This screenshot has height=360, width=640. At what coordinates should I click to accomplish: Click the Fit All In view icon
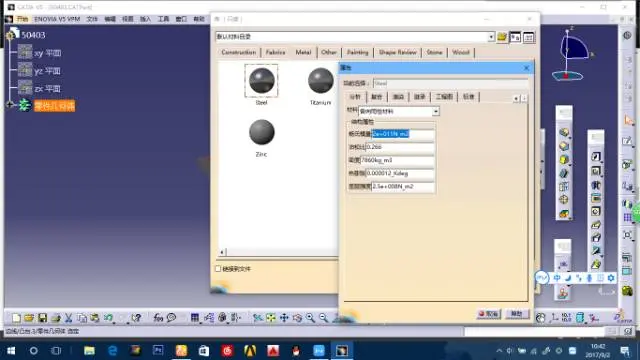(271, 318)
